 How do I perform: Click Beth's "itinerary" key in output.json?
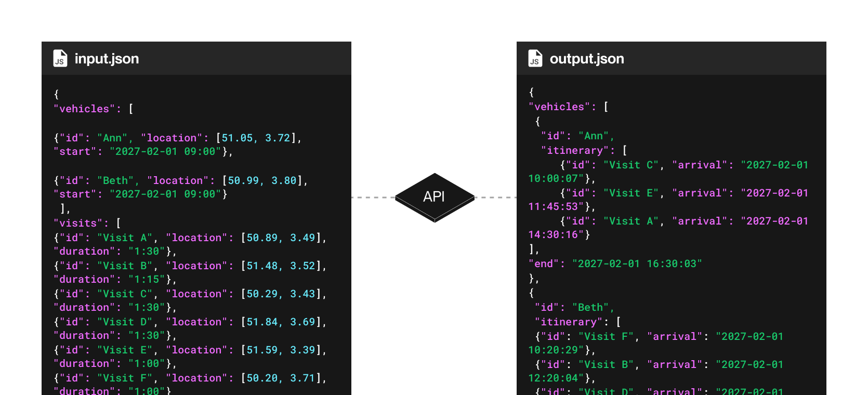coord(569,322)
